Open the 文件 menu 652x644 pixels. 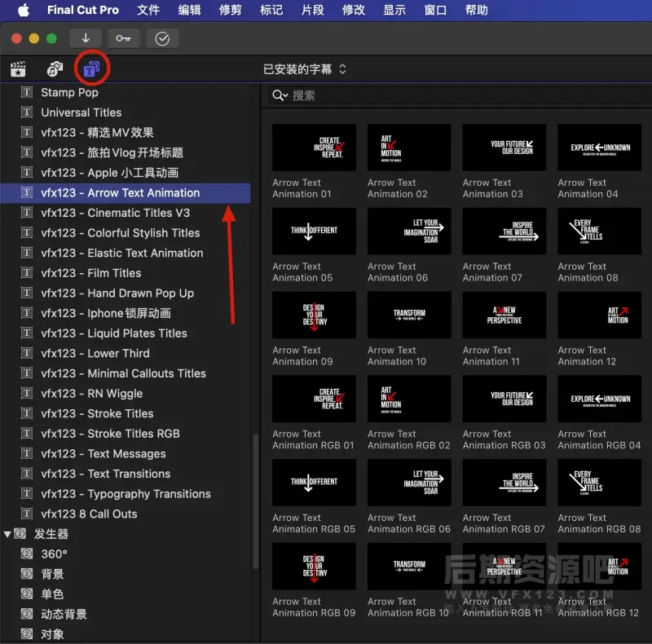pos(148,10)
